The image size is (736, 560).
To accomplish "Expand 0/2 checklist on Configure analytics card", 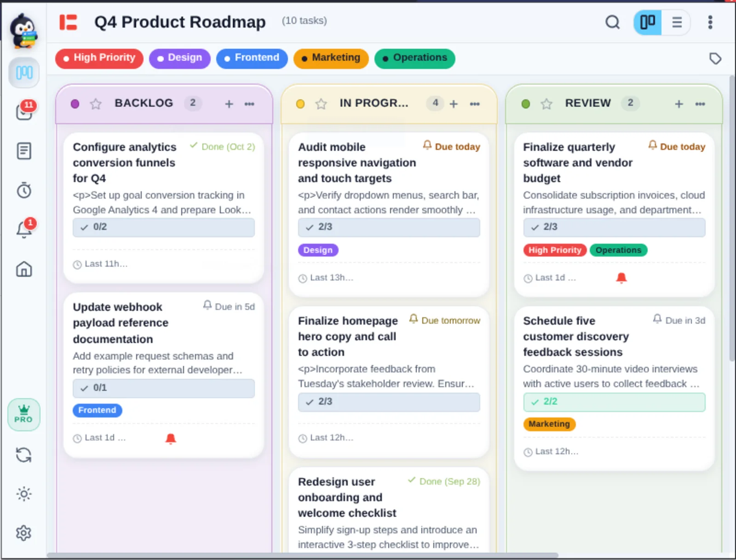I will tap(164, 228).
